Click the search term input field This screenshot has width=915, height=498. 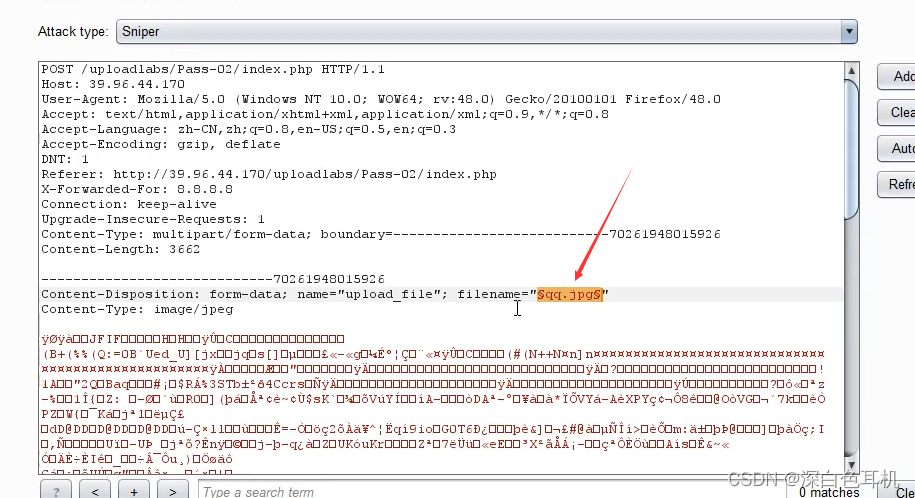(x=490, y=492)
